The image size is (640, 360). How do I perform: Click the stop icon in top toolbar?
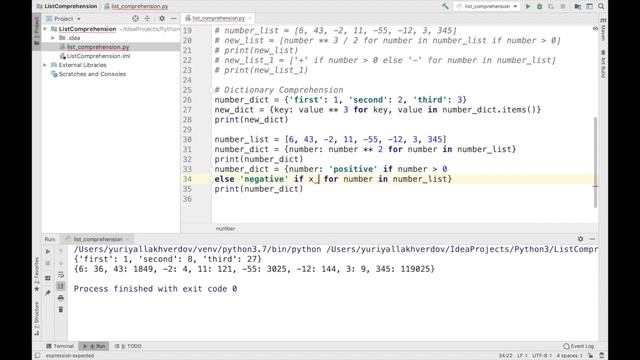(x=563, y=6)
